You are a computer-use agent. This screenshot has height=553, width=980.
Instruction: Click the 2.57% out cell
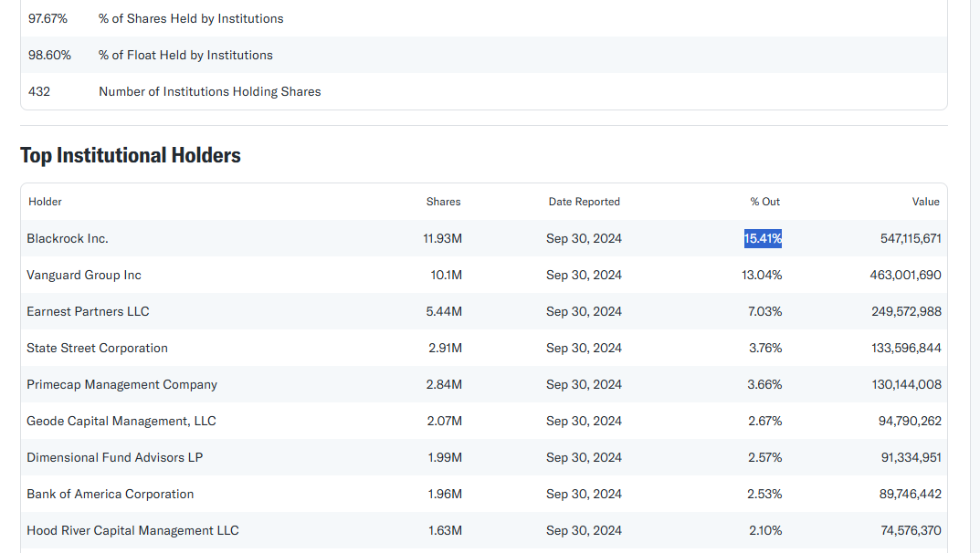(x=765, y=457)
